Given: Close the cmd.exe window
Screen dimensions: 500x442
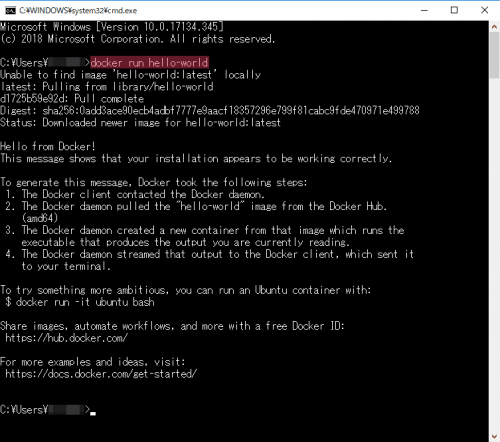Looking at the screenshot, I should pyautogui.click(x=484, y=10).
